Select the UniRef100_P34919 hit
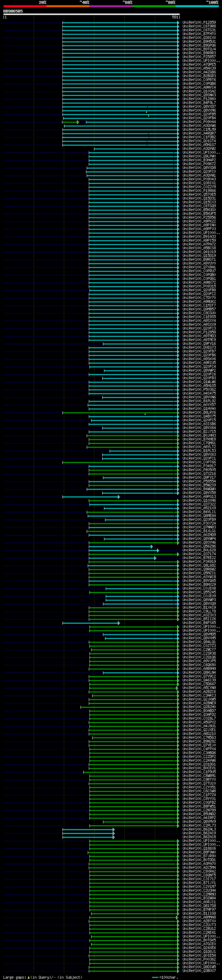222x980 pixels. (199, 561)
